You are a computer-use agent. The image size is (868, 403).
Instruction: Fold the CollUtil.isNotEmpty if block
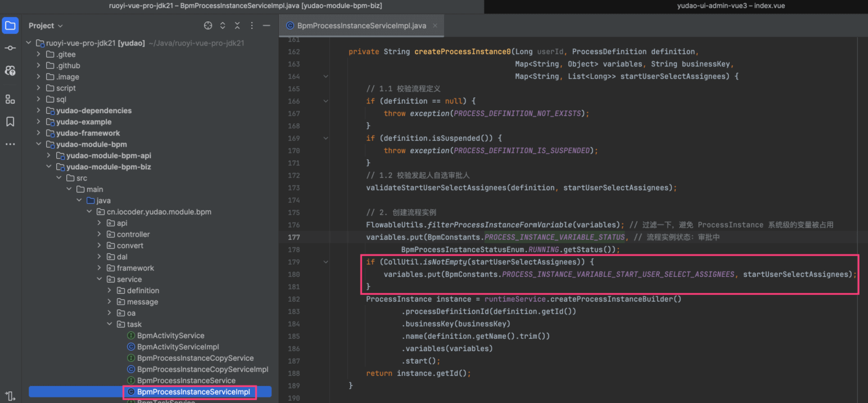[325, 262]
